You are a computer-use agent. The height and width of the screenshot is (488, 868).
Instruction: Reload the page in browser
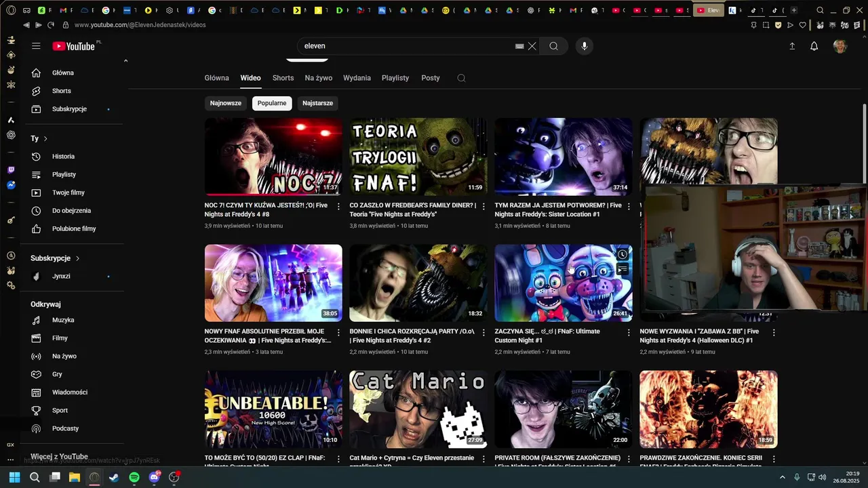click(x=50, y=25)
